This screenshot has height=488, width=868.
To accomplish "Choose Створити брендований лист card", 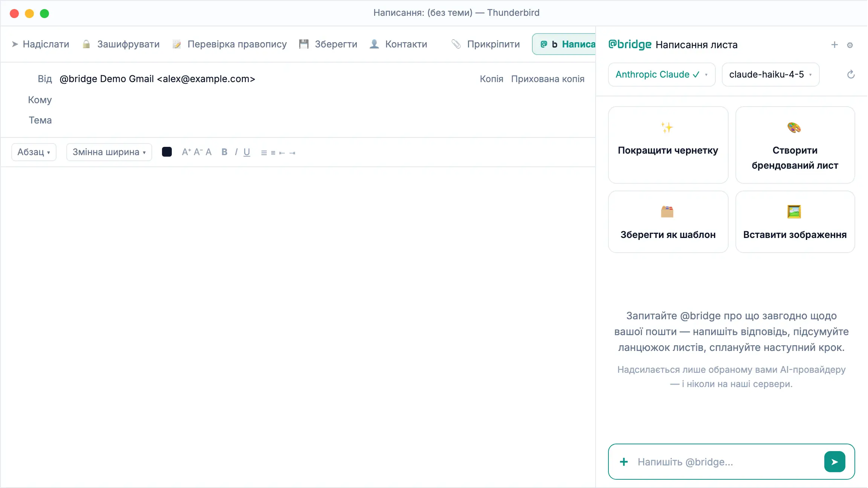I will tap(795, 145).
